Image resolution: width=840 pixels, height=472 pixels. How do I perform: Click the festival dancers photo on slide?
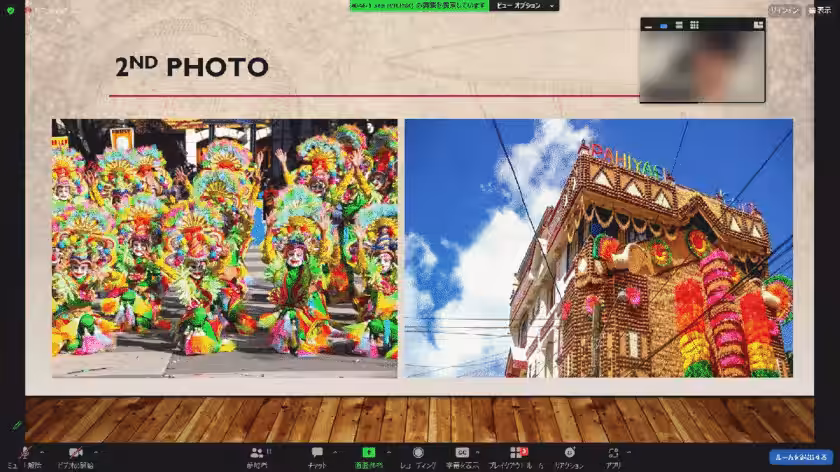[x=224, y=248]
